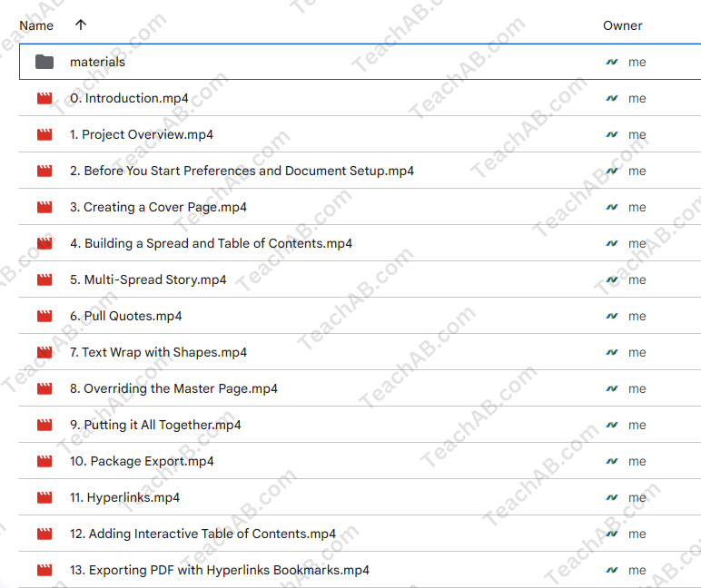This screenshot has height=588, width=701.
Task: Click owner 'me' in 2. Before You Start row
Action: (x=637, y=171)
